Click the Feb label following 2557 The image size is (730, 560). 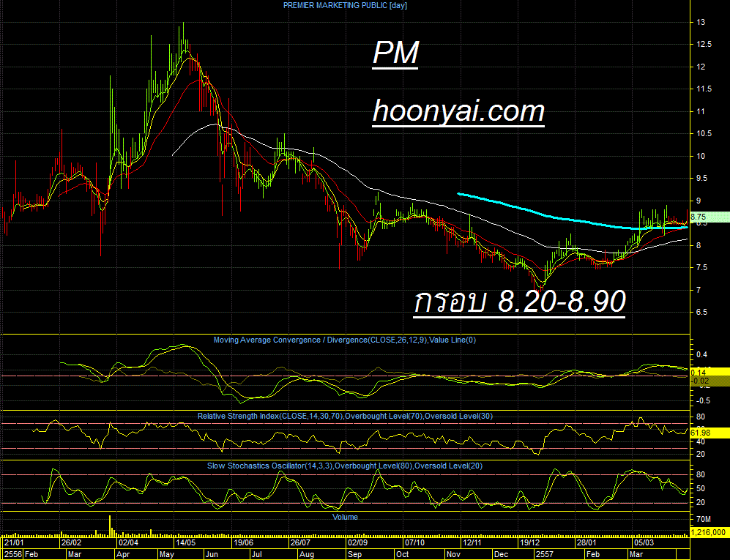pyautogui.click(x=593, y=554)
